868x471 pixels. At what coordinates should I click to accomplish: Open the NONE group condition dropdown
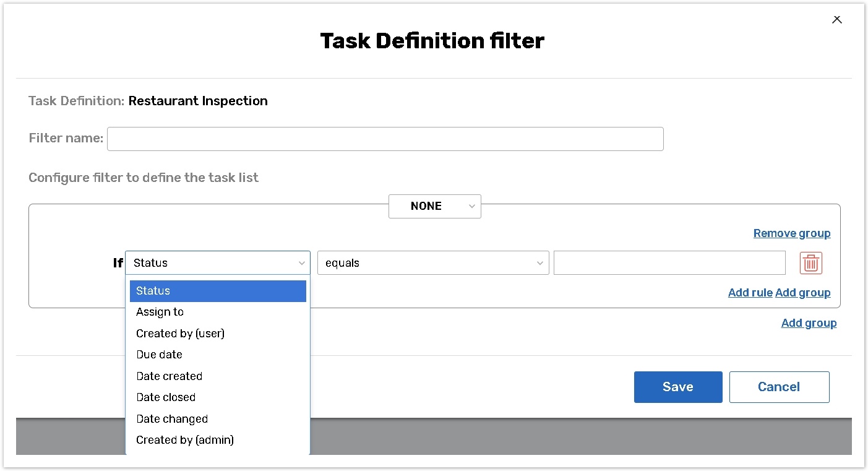tap(434, 206)
